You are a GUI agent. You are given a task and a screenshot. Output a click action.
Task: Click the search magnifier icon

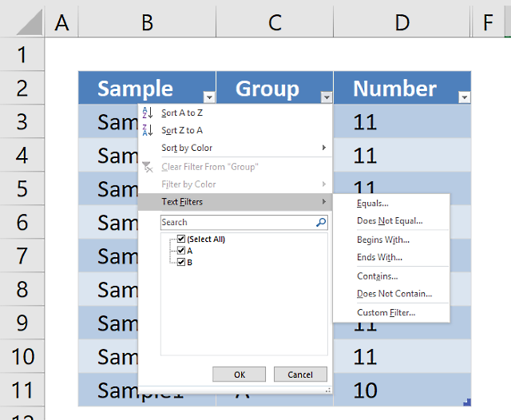(321, 223)
